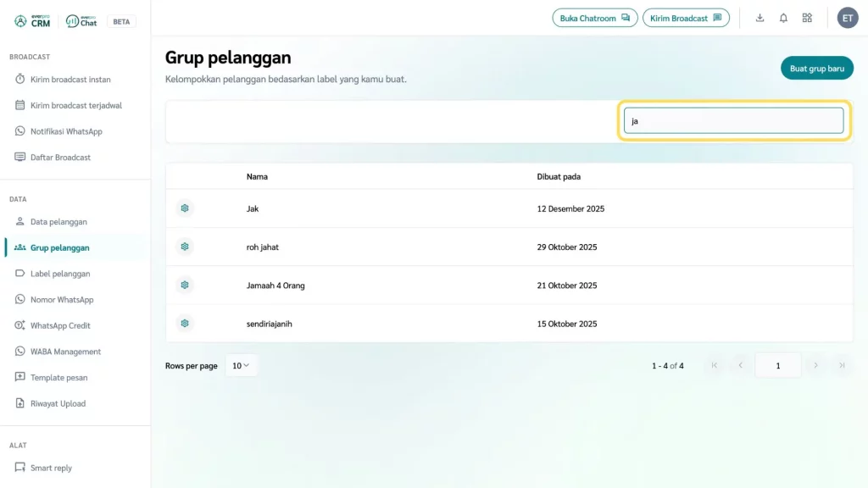Open settings icon for roh jahat group
The height and width of the screenshot is (488, 868).
tap(185, 247)
